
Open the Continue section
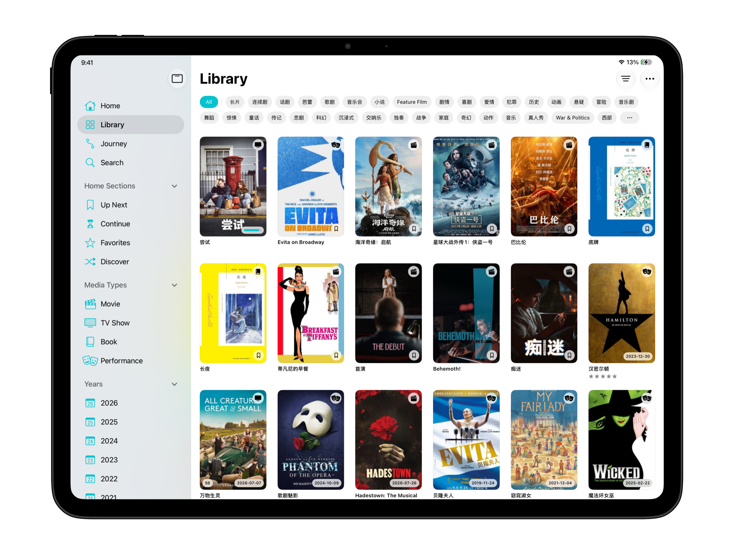(x=130, y=224)
